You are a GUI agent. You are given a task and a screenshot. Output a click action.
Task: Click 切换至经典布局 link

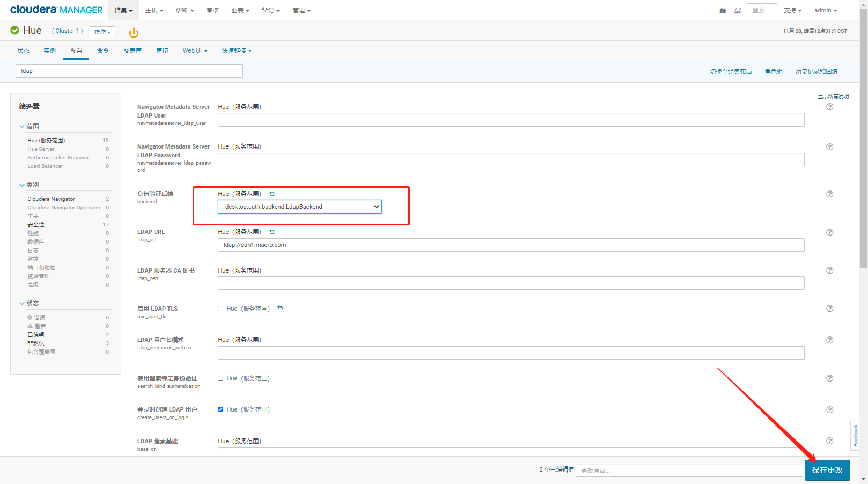731,71
